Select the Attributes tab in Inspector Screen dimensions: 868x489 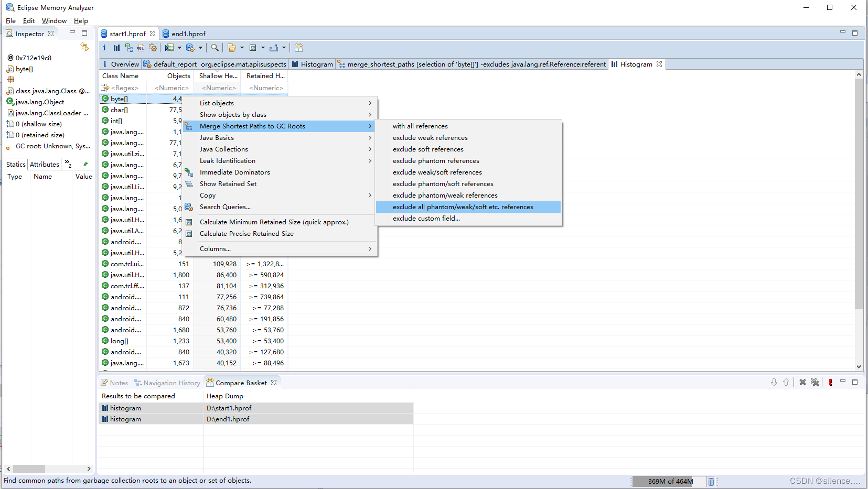(45, 164)
